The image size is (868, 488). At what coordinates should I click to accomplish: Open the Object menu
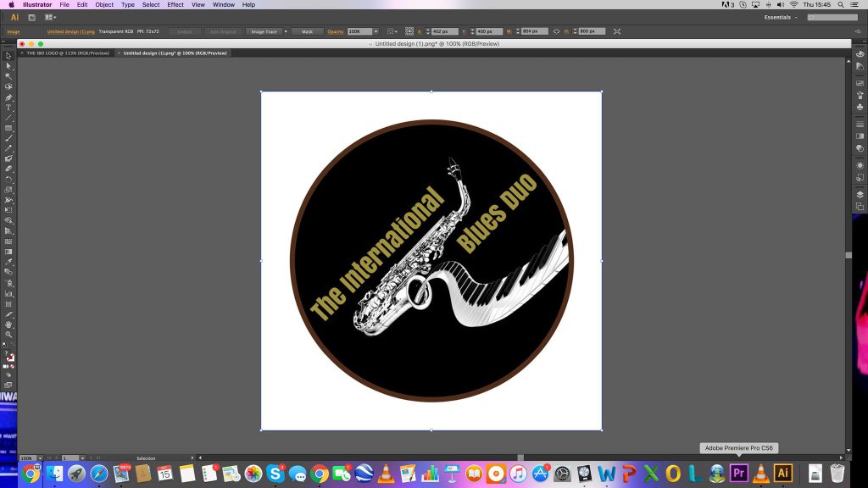pyautogui.click(x=104, y=5)
